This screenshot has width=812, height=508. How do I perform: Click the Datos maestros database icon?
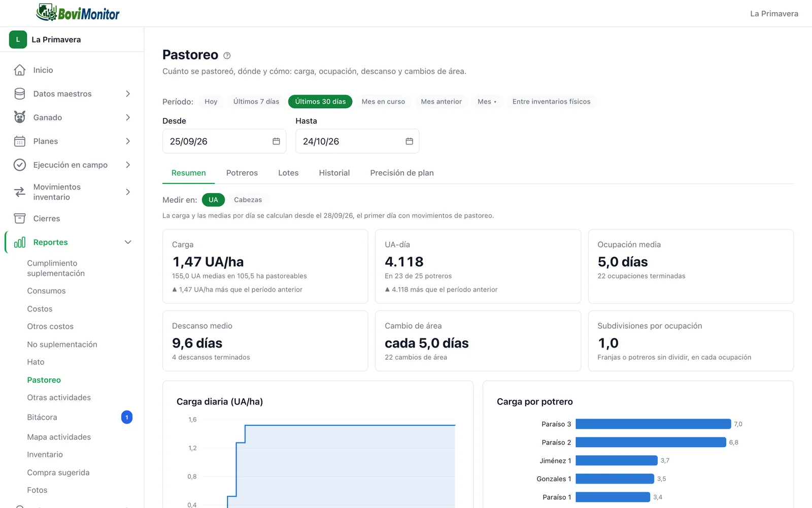[20, 93]
